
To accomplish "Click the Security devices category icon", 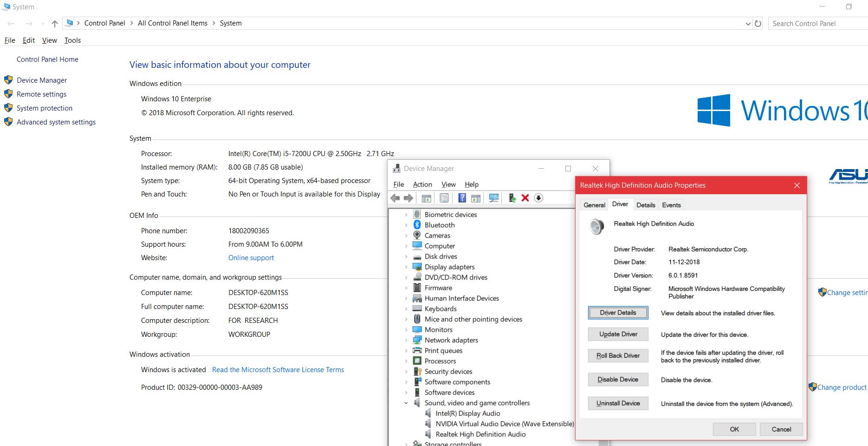I will 417,372.
